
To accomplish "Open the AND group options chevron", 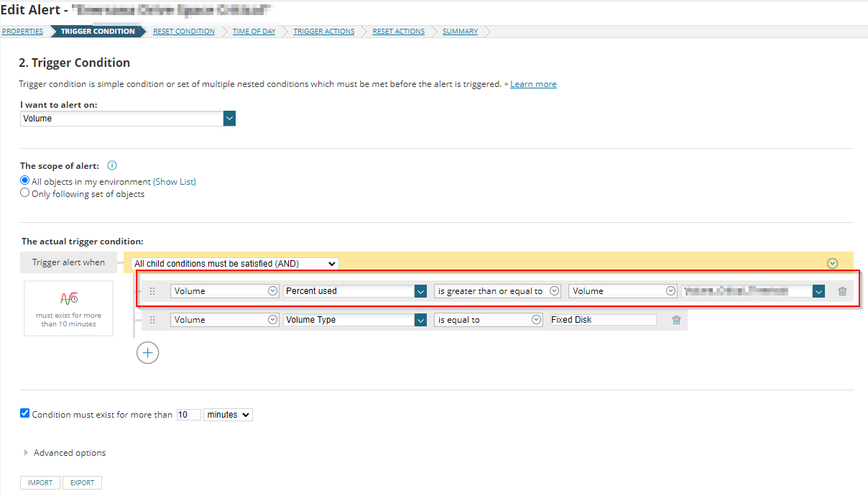I will [x=833, y=264].
